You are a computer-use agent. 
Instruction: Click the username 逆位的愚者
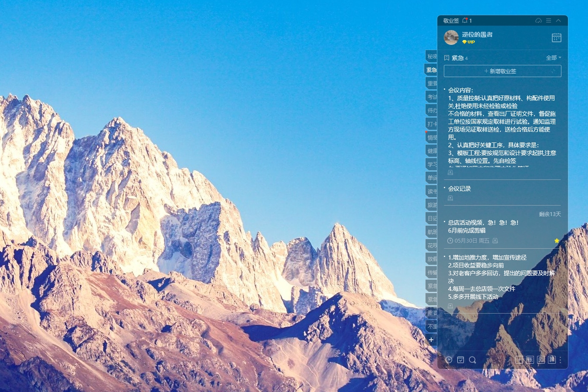(x=477, y=34)
